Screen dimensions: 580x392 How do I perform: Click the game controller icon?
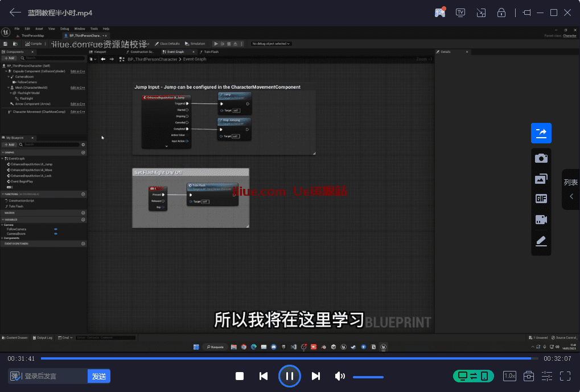[439, 13]
